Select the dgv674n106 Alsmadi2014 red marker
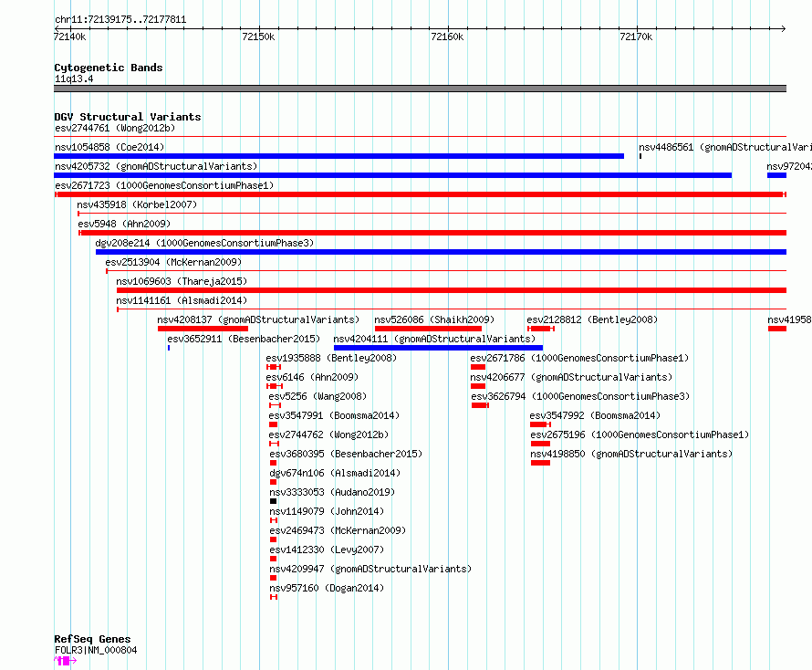Image resolution: width=812 pixels, height=670 pixels. click(274, 482)
